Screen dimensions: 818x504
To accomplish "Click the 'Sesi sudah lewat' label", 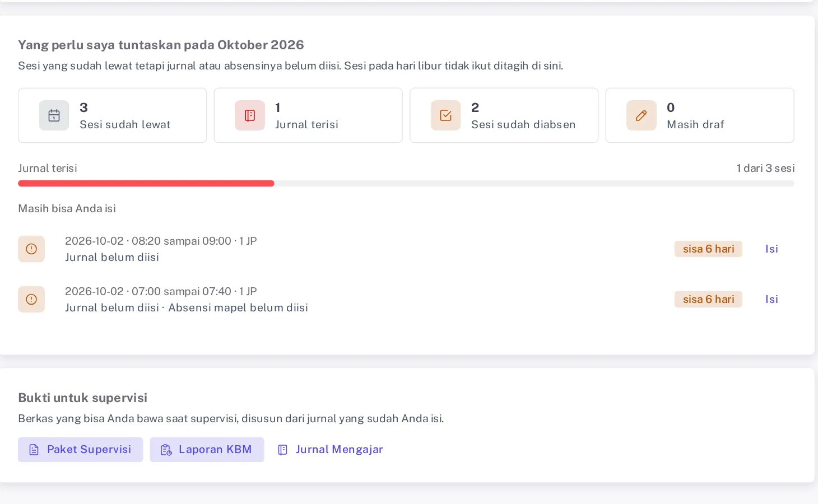I will tap(125, 124).
